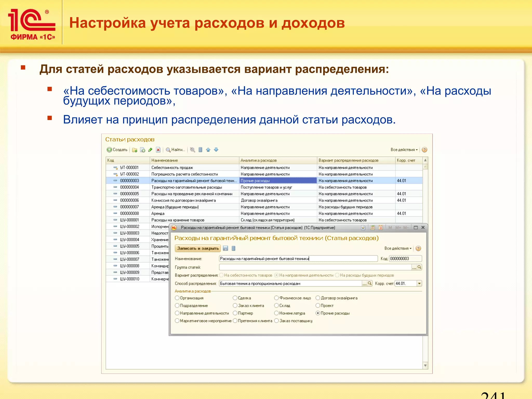Click the red X delete mark icon

click(158, 150)
